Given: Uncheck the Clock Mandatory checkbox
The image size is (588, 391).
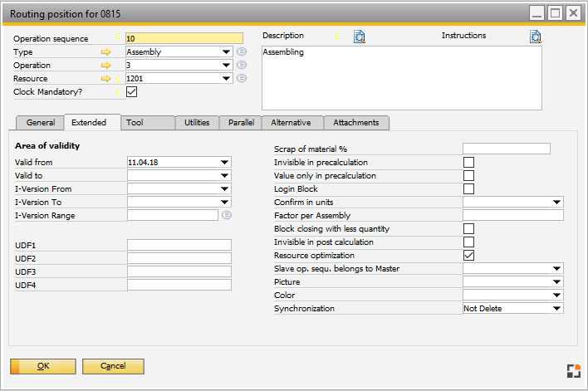Looking at the screenshot, I should tap(131, 92).
